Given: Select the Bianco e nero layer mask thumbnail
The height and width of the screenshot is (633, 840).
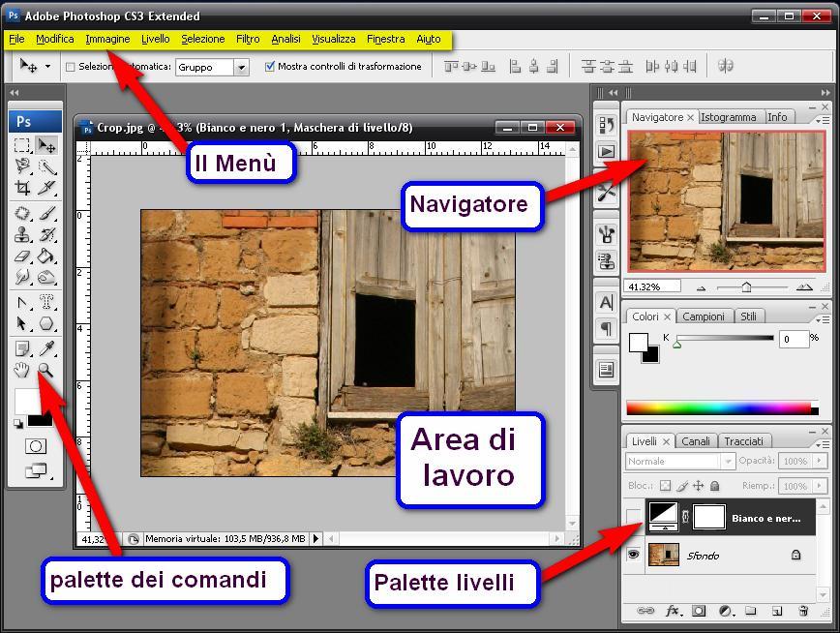Looking at the screenshot, I should (x=709, y=517).
